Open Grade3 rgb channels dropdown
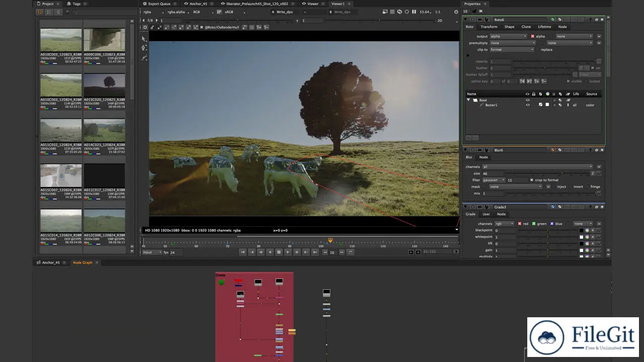 [505, 224]
